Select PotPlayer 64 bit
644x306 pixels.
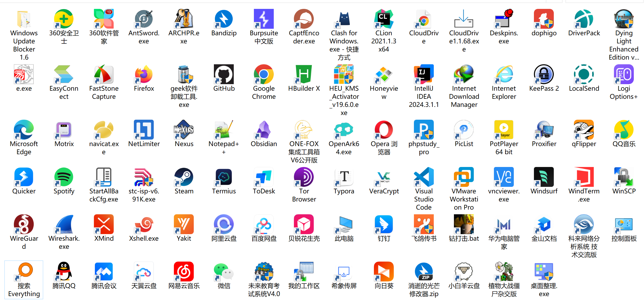(504, 130)
